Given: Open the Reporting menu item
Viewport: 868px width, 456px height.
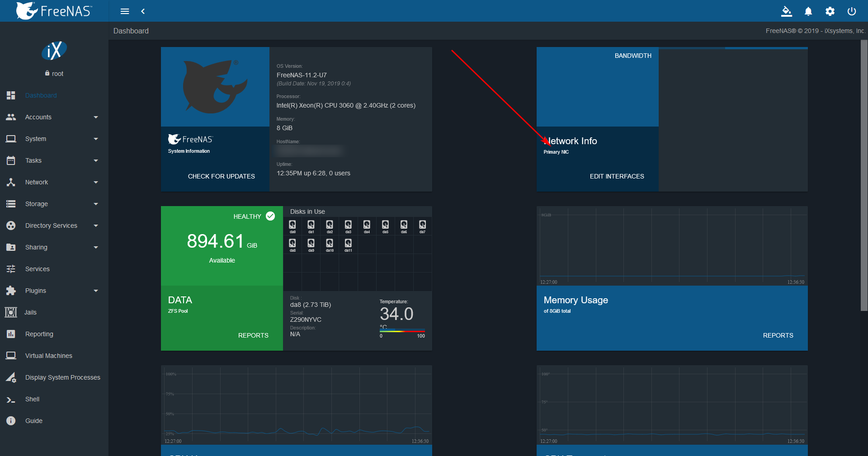Looking at the screenshot, I should tap(54, 334).
